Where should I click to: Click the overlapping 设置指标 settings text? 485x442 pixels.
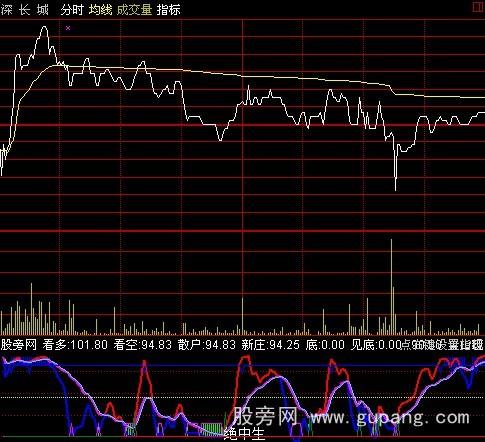pos(460,344)
